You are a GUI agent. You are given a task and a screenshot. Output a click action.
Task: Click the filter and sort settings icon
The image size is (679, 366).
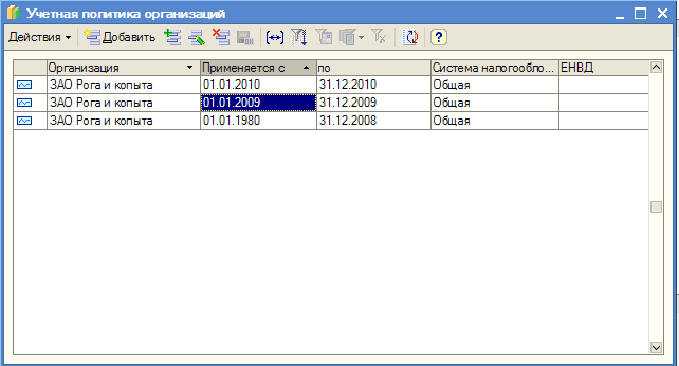pyautogui.click(x=299, y=37)
